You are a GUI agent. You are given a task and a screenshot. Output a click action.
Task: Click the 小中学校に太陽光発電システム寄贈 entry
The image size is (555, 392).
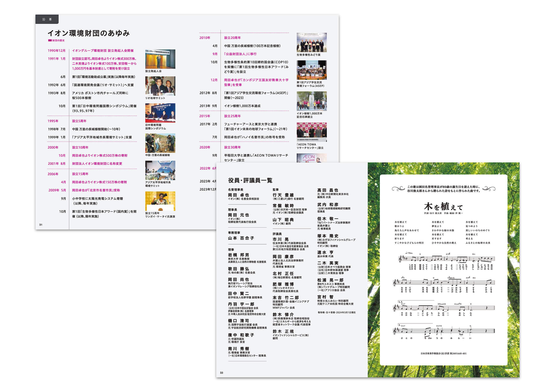[x=97, y=201]
